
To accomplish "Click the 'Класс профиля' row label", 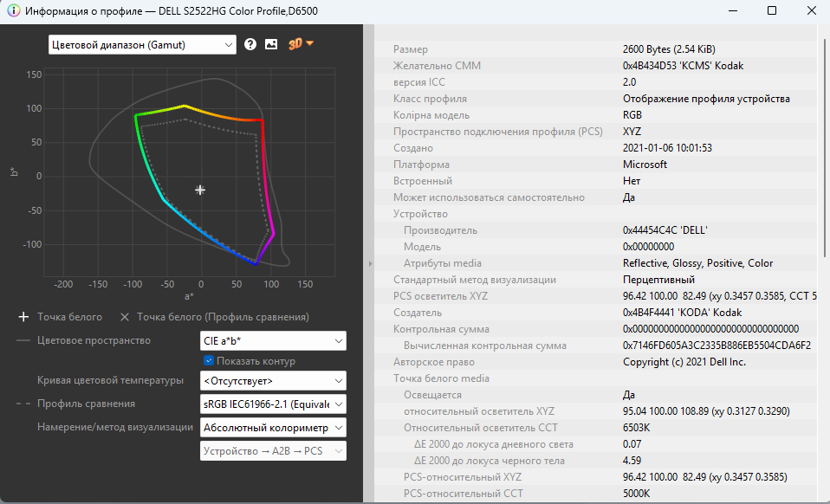I will click(x=430, y=99).
